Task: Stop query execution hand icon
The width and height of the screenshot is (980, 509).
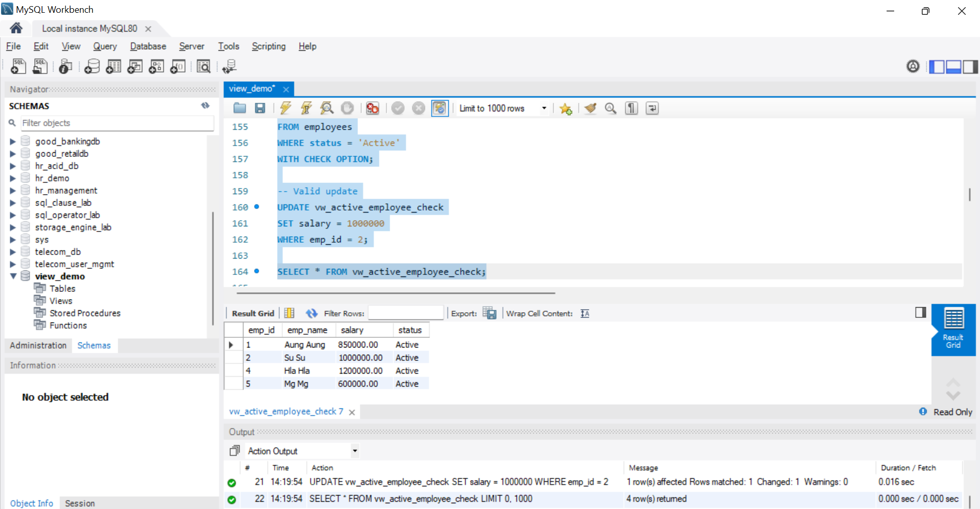Action: point(347,108)
